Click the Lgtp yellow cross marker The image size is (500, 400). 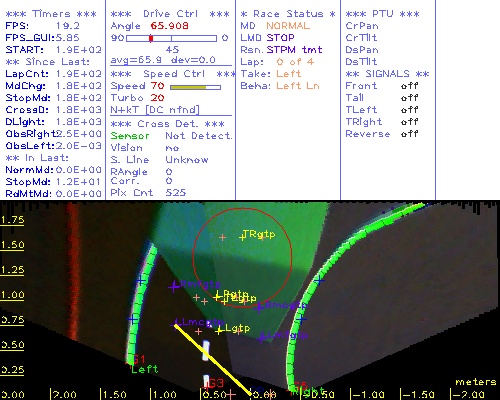[x=219, y=331]
